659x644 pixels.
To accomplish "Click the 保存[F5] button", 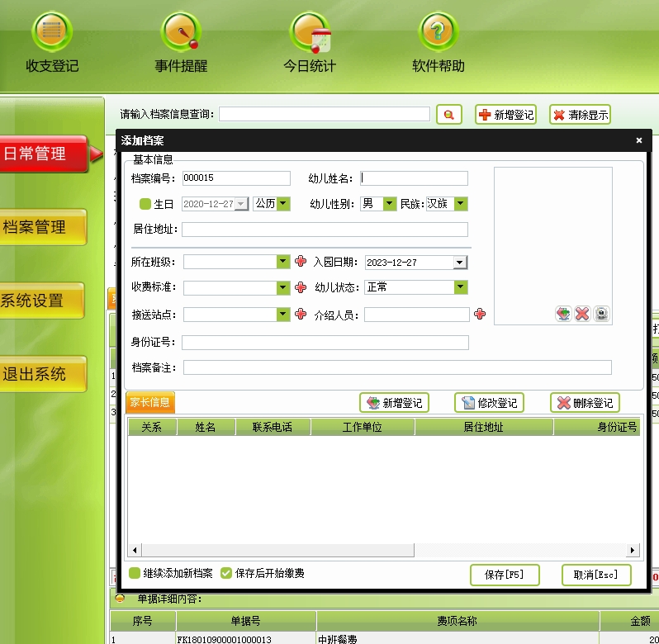I will [504, 575].
